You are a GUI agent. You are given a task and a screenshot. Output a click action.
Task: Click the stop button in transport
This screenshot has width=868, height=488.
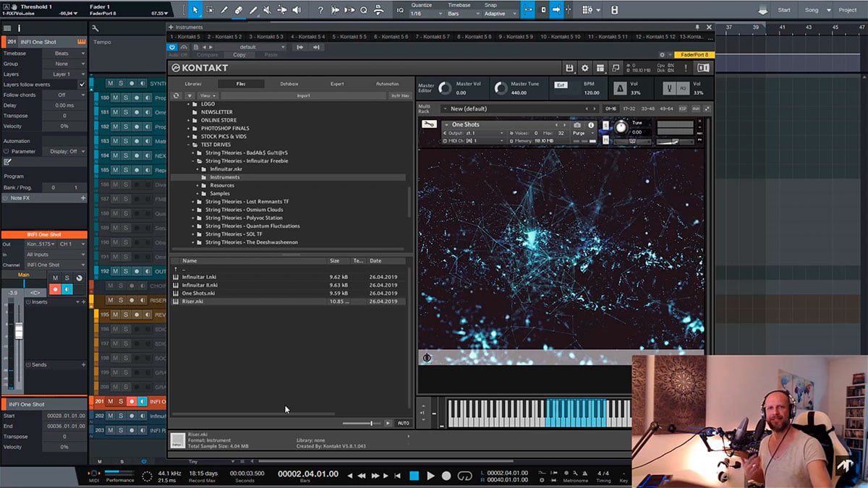pos(414,476)
